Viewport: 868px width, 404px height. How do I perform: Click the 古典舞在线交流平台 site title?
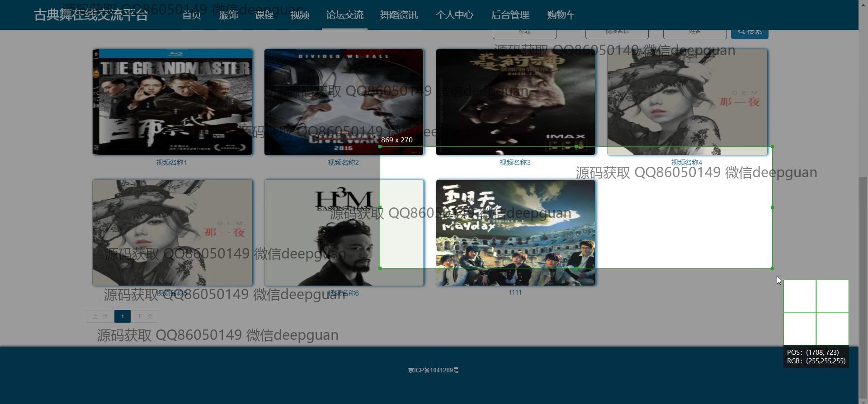pos(91,15)
